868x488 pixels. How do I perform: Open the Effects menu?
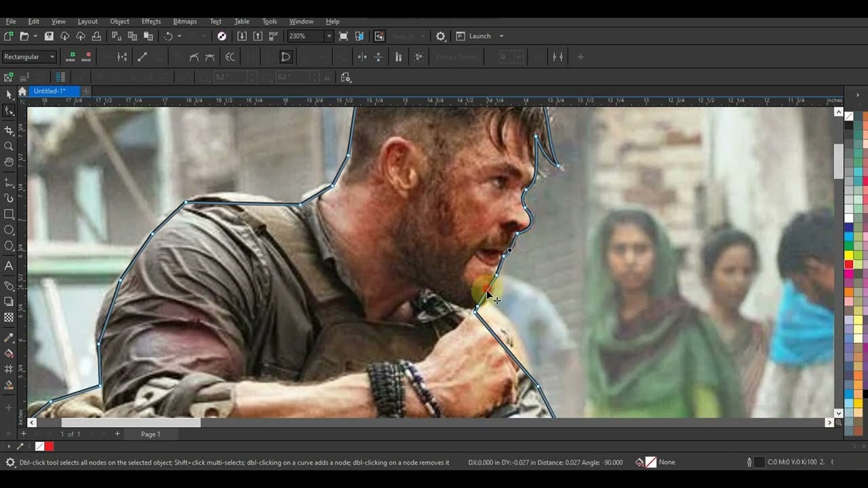click(151, 21)
